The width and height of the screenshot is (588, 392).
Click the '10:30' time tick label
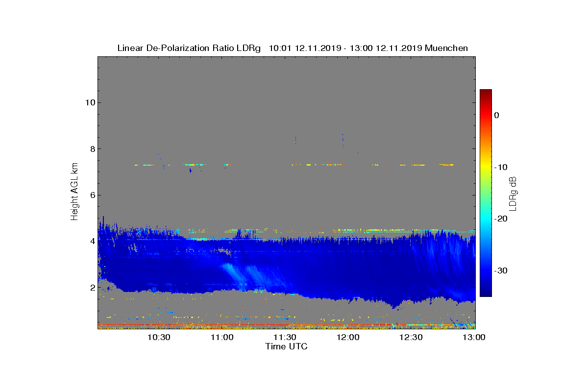[x=159, y=337]
